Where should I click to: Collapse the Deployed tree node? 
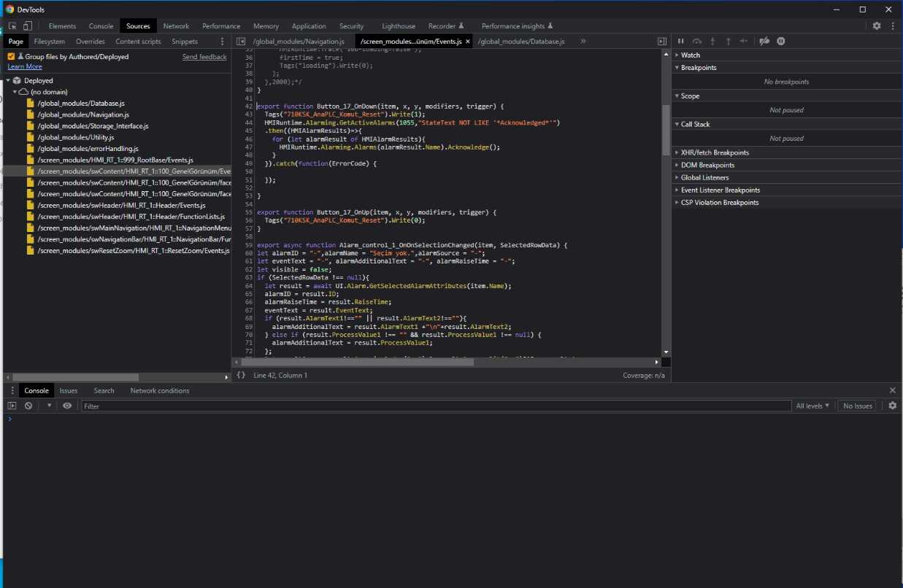(x=8, y=81)
